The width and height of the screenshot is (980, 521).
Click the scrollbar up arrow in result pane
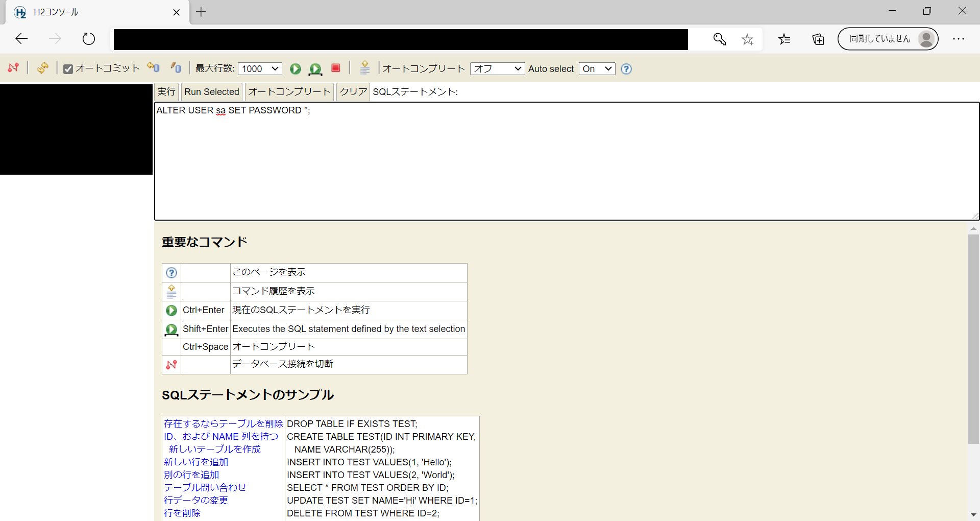point(973,229)
